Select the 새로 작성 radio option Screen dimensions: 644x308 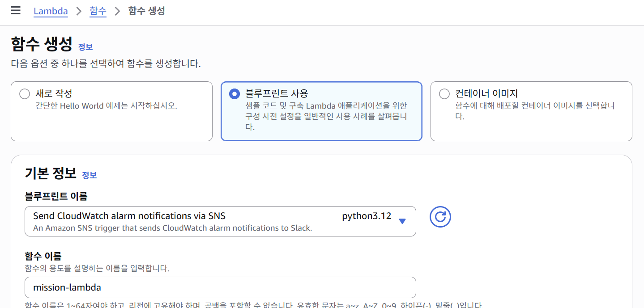click(x=25, y=94)
